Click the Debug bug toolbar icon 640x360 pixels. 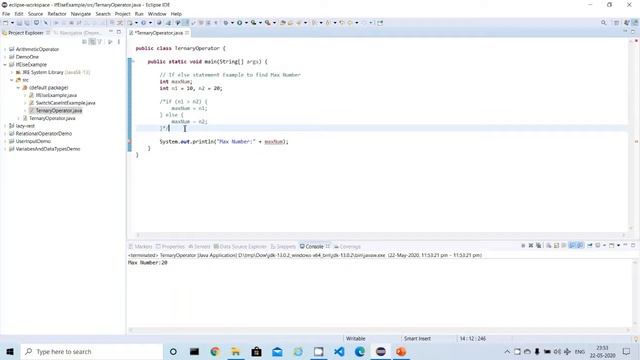226,23
